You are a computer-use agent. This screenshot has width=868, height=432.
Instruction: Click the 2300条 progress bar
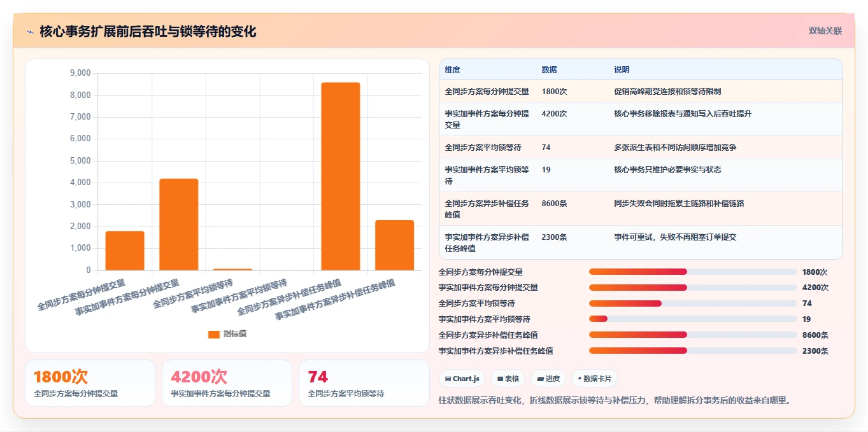point(693,351)
